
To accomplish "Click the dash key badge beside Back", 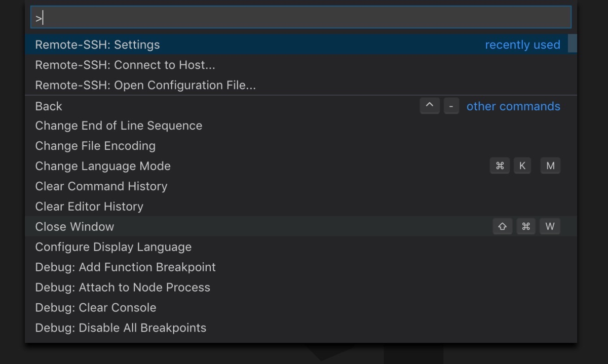I will pos(451,106).
